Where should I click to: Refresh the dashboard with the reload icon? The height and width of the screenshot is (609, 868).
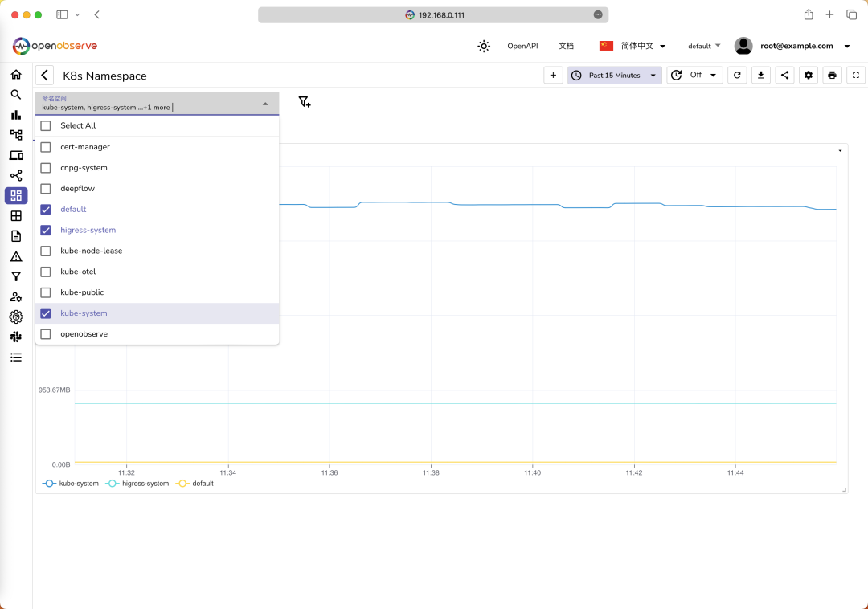[x=737, y=76]
